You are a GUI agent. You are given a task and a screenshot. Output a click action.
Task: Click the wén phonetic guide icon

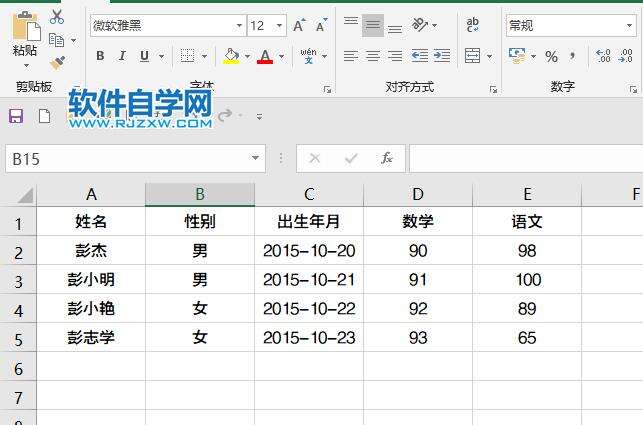pyautogui.click(x=308, y=56)
